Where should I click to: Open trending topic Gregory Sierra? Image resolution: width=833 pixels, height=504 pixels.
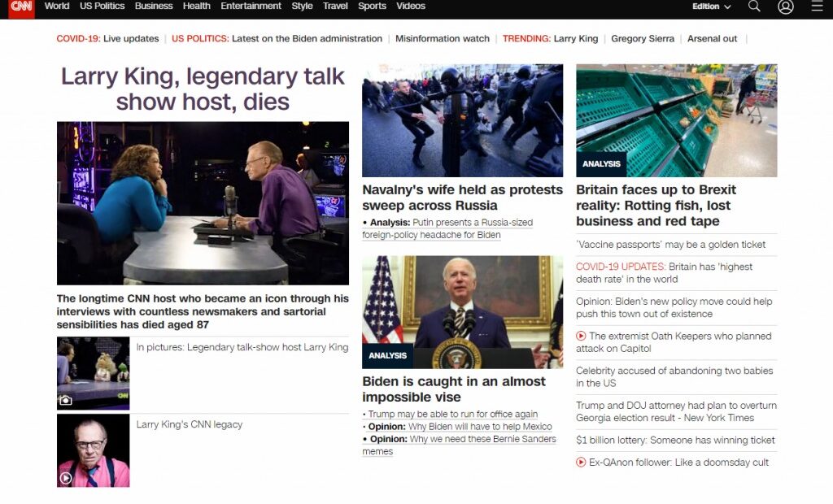643,39
